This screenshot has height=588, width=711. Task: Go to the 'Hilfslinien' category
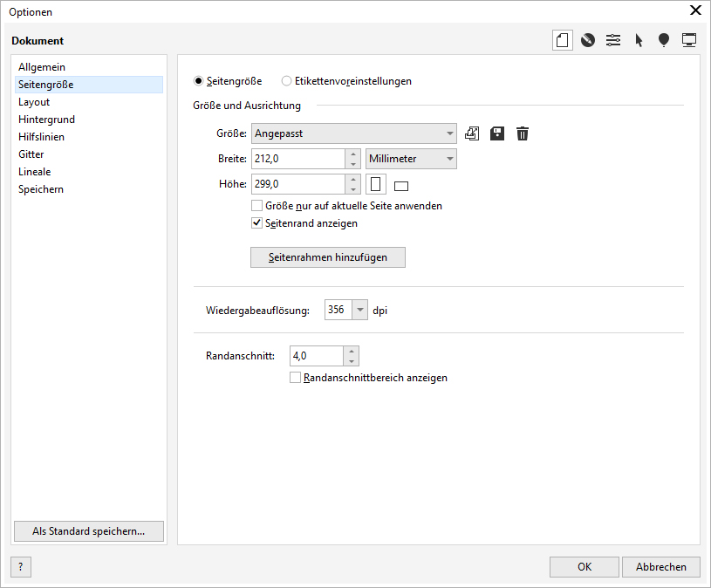click(41, 137)
